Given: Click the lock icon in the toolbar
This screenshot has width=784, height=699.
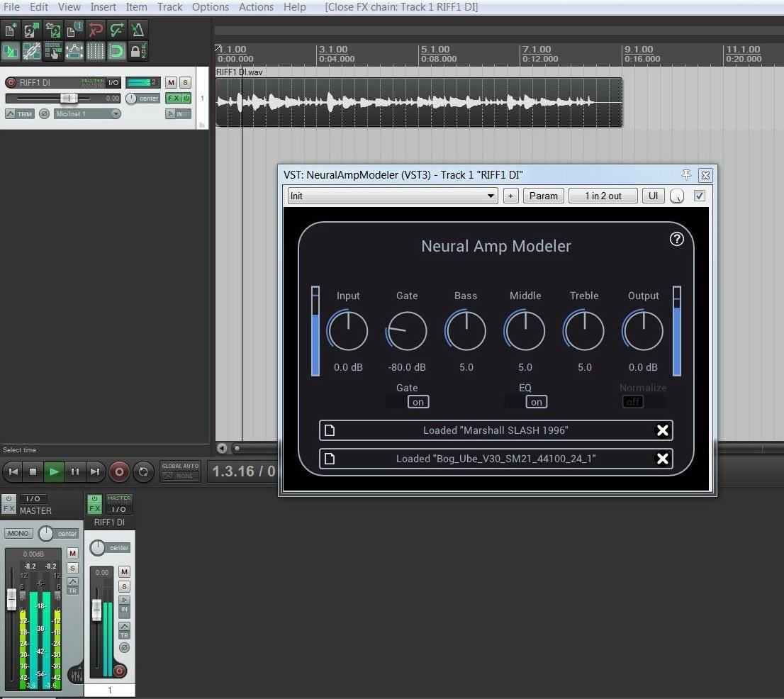Looking at the screenshot, I should pyautogui.click(x=138, y=51).
